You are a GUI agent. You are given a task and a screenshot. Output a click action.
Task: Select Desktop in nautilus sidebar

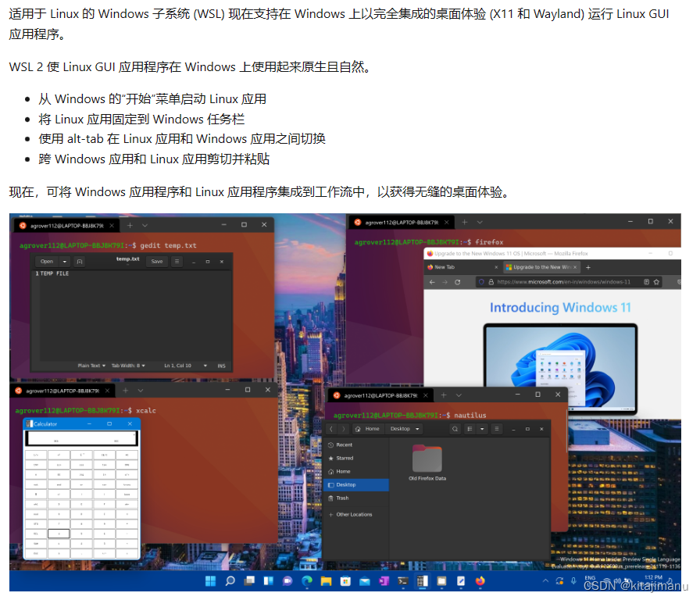(x=355, y=485)
